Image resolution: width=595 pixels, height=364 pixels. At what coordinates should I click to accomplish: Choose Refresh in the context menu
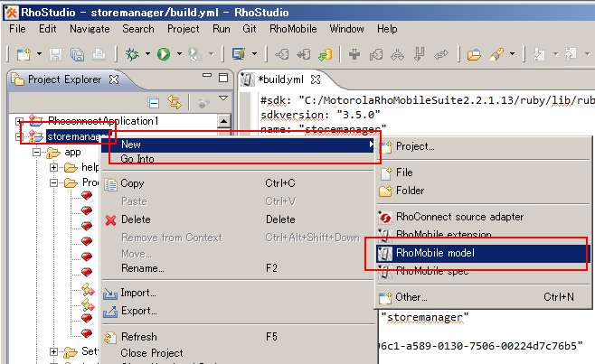(239, 337)
